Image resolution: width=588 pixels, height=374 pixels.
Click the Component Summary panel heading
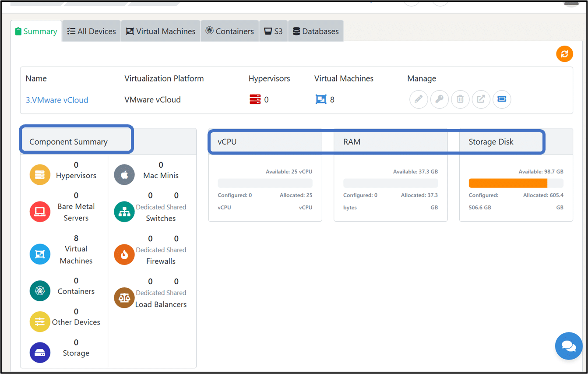[68, 142]
